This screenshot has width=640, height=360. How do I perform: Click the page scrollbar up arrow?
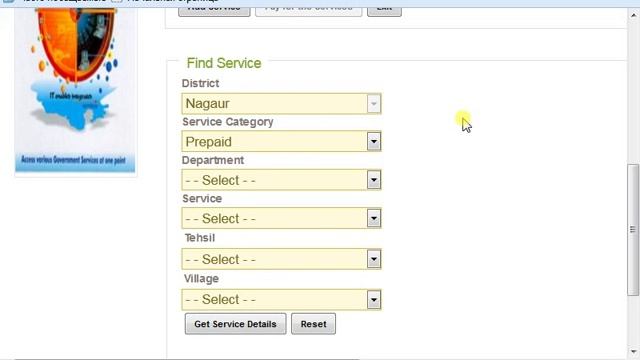pos(633,16)
